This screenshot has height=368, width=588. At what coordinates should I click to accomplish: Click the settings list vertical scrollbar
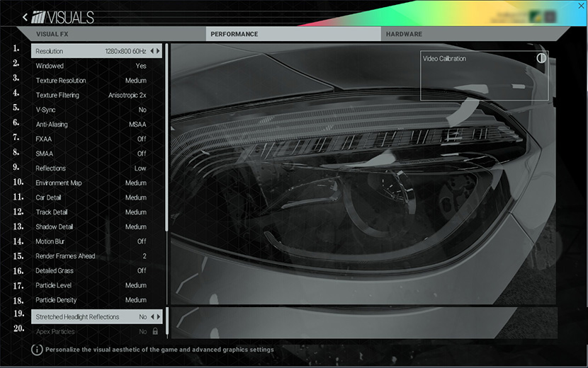pyautogui.click(x=167, y=142)
